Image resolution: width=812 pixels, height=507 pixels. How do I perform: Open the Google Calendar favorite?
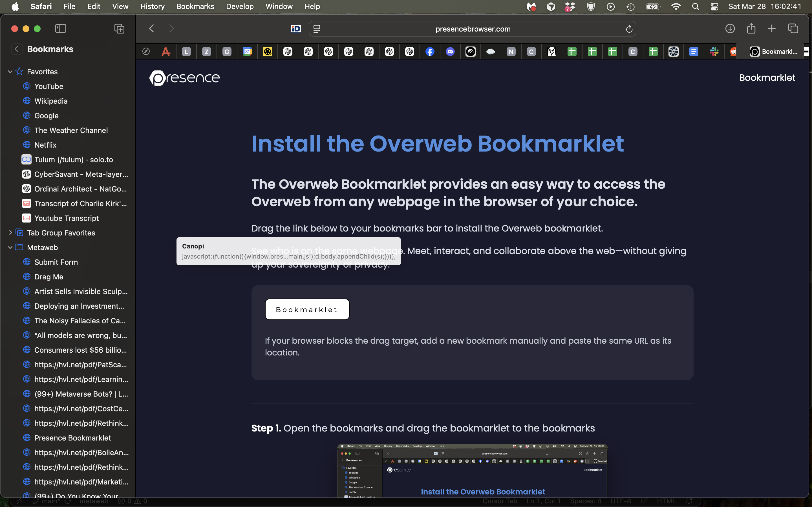[247, 51]
